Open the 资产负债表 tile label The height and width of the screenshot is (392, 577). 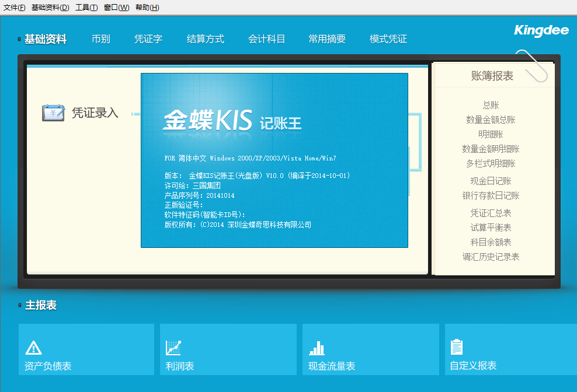[x=48, y=366]
